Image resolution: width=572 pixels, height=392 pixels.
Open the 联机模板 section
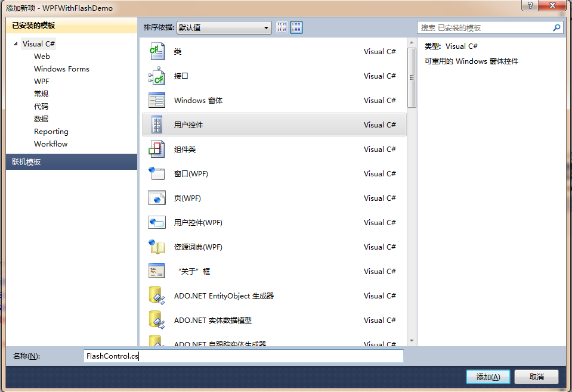point(72,162)
